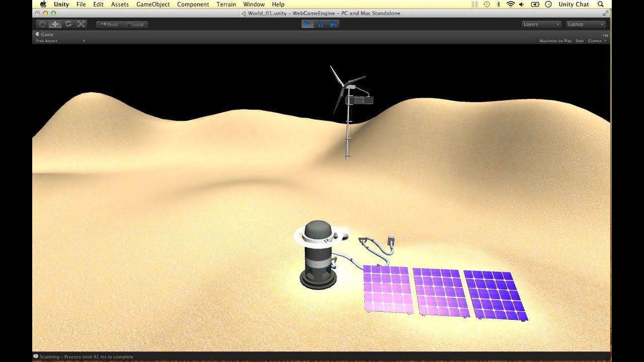Image resolution: width=644 pixels, height=362 pixels.
Task: Open the Edit menu
Action: (x=98, y=4)
